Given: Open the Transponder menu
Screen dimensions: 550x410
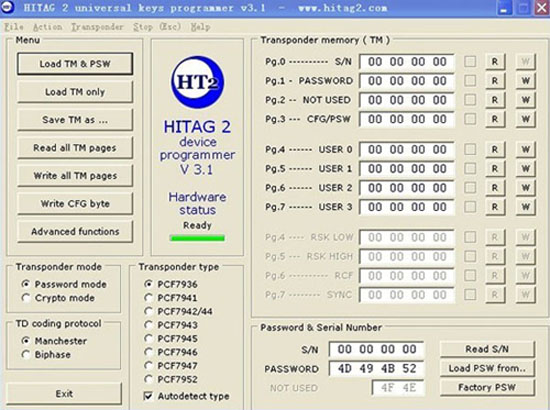Looking at the screenshot, I should click(x=97, y=27).
